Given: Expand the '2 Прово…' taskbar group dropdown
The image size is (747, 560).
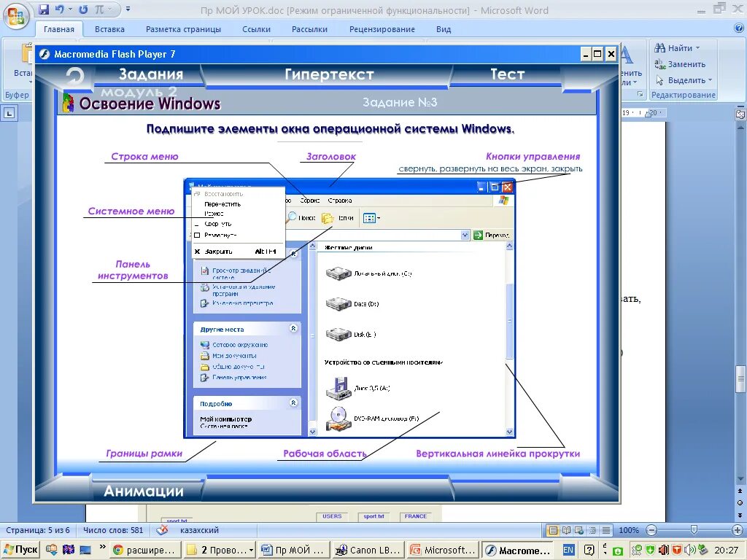Looking at the screenshot, I should (251, 550).
